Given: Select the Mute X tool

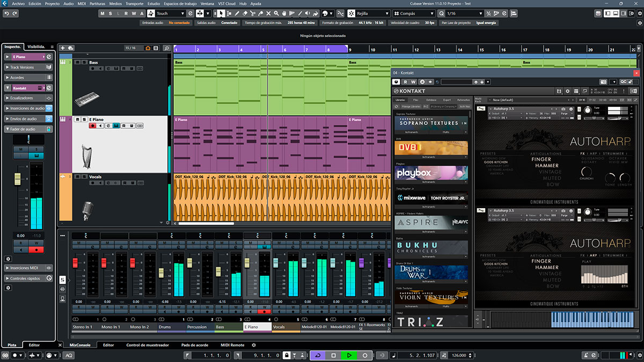Looking at the screenshot, I should (268, 13).
